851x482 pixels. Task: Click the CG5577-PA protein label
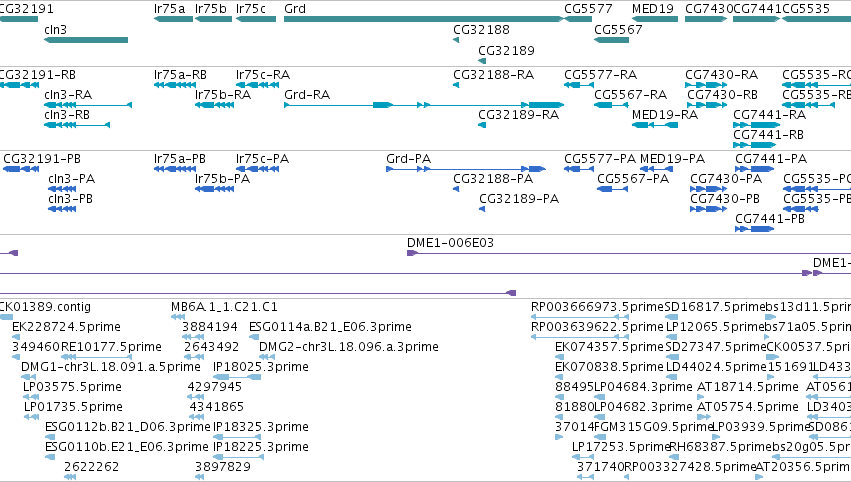click(x=600, y=158)
